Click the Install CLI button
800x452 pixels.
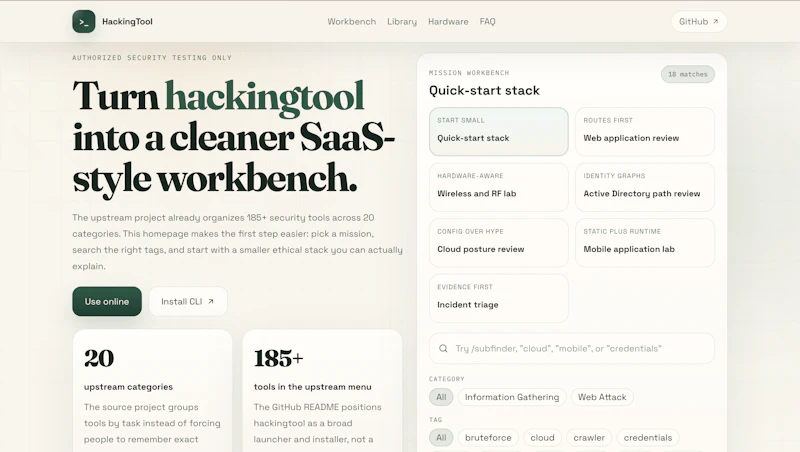click(188, 302)
